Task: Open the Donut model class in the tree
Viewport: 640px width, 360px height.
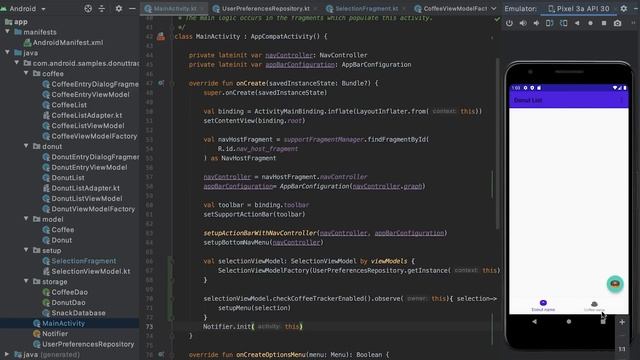Action: (62, 240)
